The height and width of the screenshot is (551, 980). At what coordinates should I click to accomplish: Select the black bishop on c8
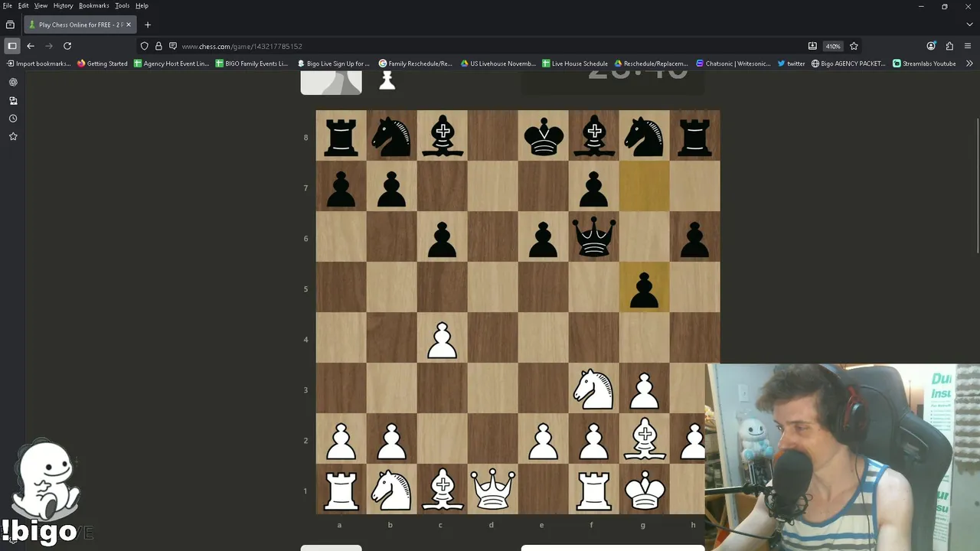coord(443,135)
